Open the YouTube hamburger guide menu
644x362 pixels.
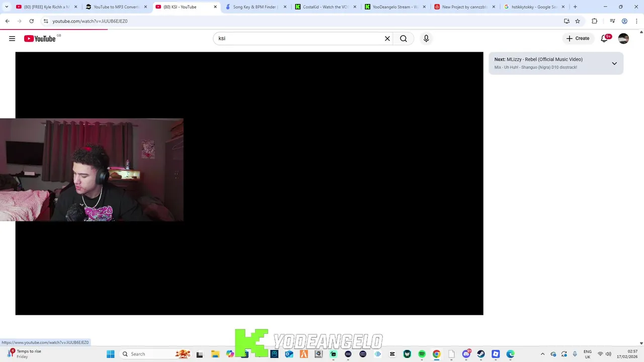(12, 39)
